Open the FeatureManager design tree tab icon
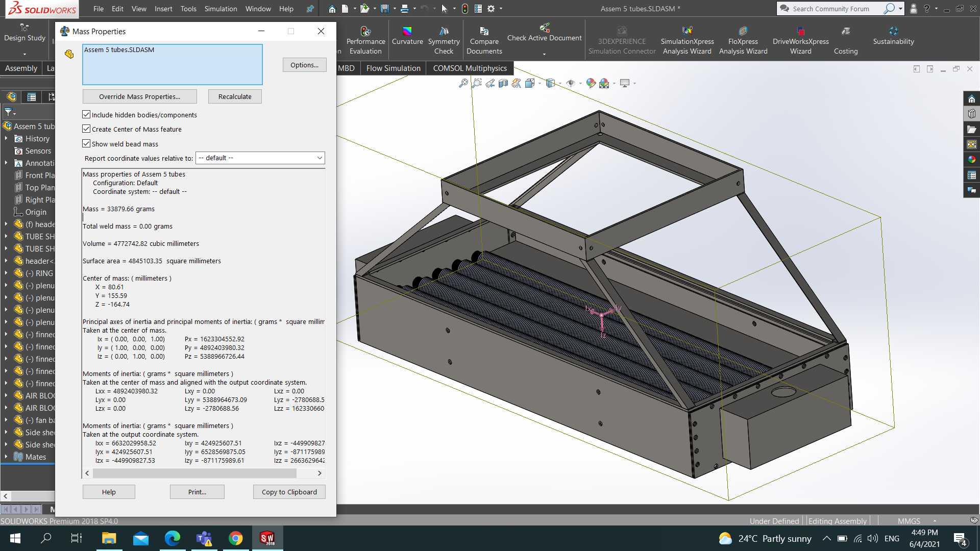980x551 pixels. [x=12, y=97]
